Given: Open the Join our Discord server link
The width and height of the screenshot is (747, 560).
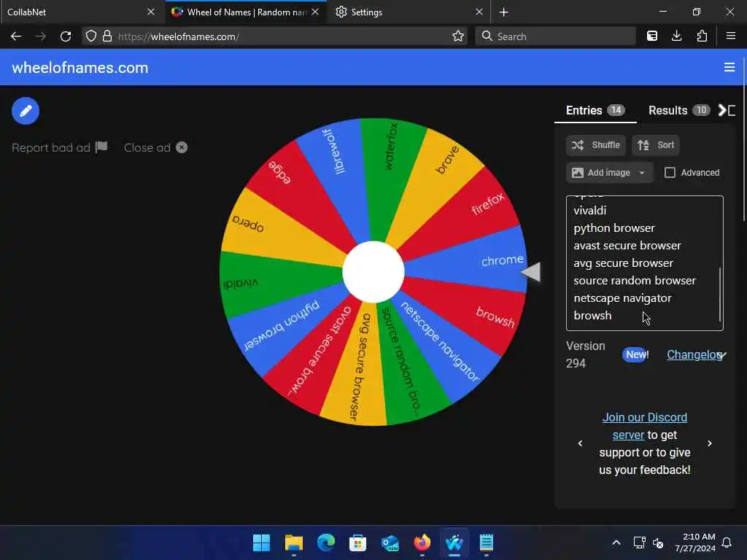Looking at the screenshot, I should (645, 426).
